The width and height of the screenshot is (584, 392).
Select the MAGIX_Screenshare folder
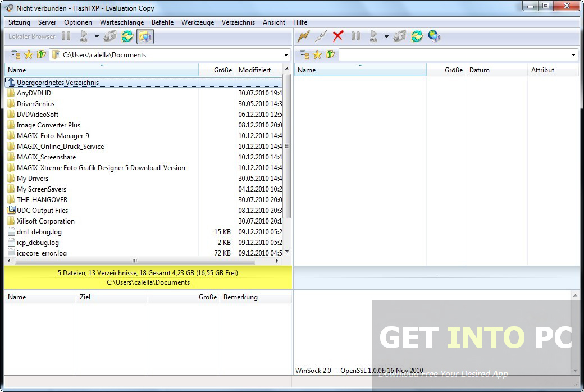click(x=144, y=157)
